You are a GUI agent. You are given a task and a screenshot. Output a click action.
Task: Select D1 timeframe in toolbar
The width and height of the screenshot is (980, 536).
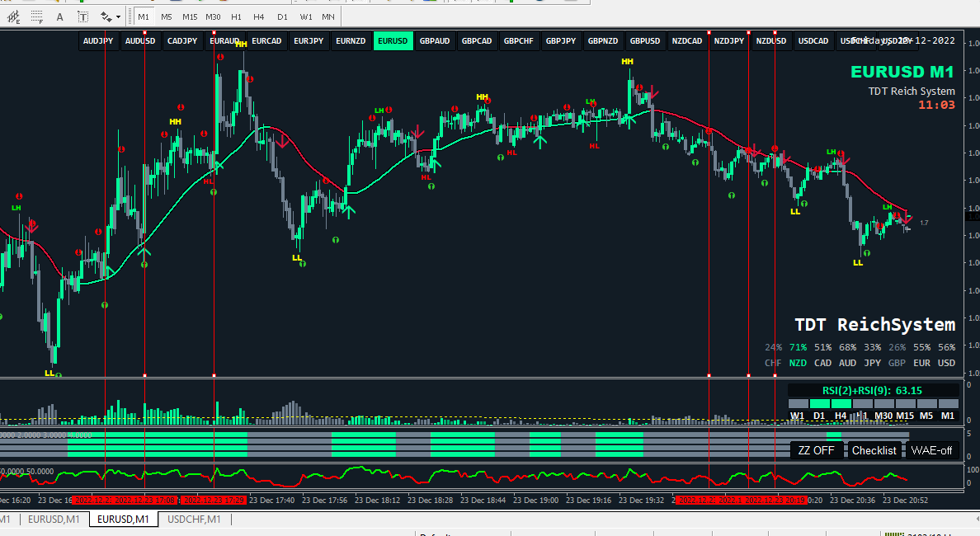(x=282, y=16)
